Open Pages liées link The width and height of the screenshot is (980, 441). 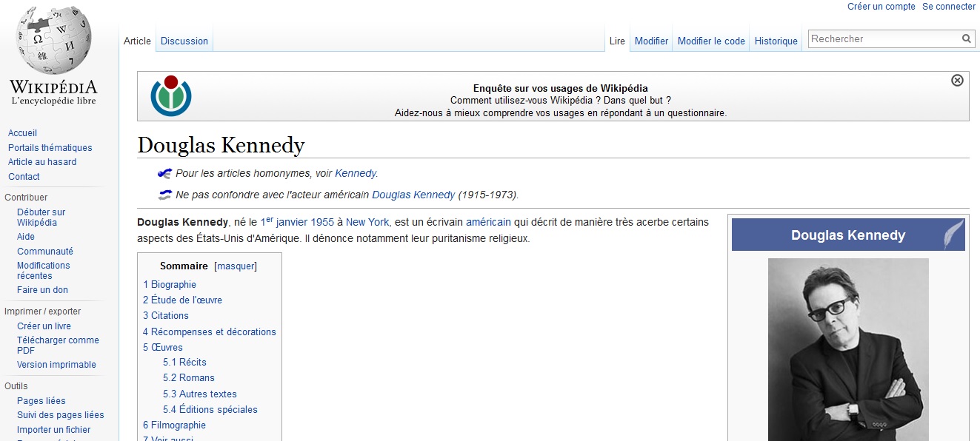tap(41, 401)
